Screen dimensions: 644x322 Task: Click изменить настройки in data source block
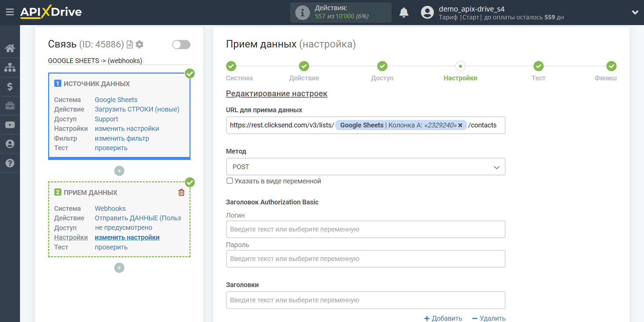tap(127, 128)
